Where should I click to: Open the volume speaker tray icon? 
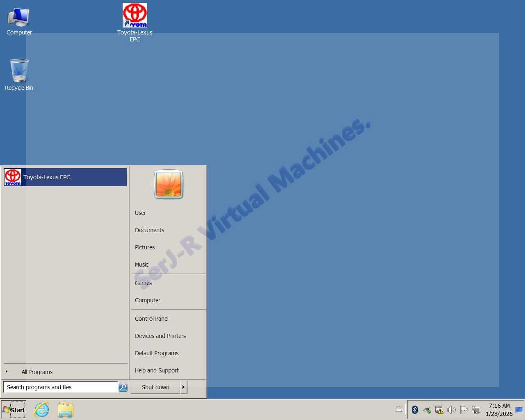(x=451, y=409)
